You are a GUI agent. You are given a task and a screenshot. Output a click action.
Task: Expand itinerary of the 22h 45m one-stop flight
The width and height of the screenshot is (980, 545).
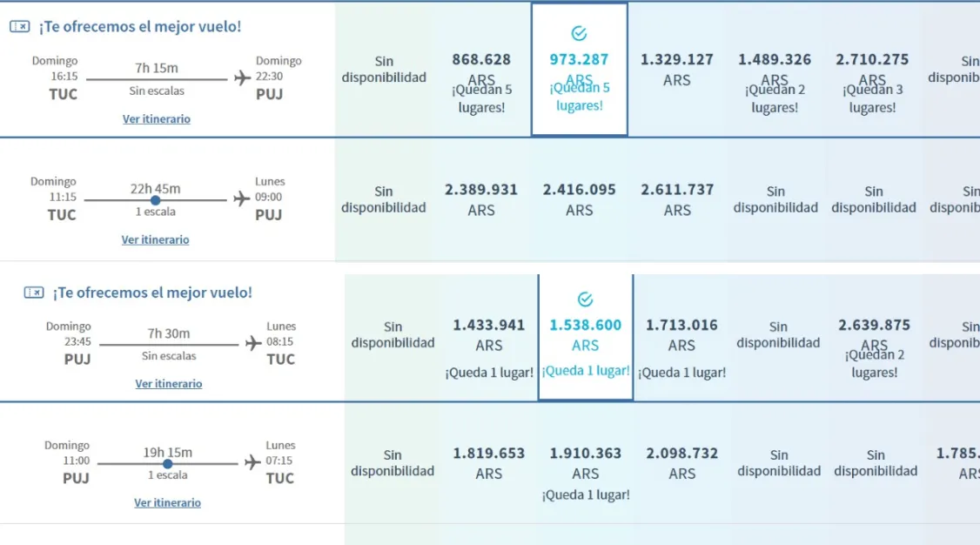tap(155, 239)
